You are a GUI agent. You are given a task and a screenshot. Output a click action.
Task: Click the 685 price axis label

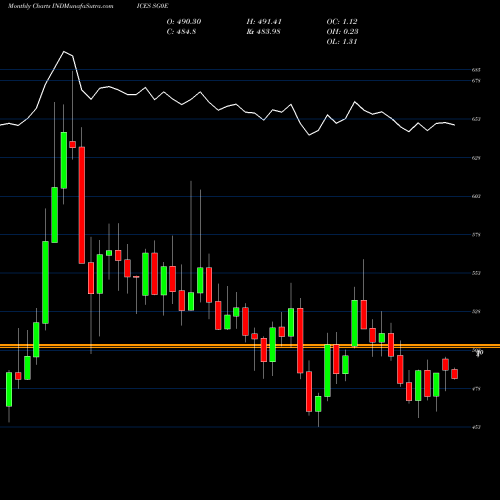pyautogui.click(x=476, y=70)
